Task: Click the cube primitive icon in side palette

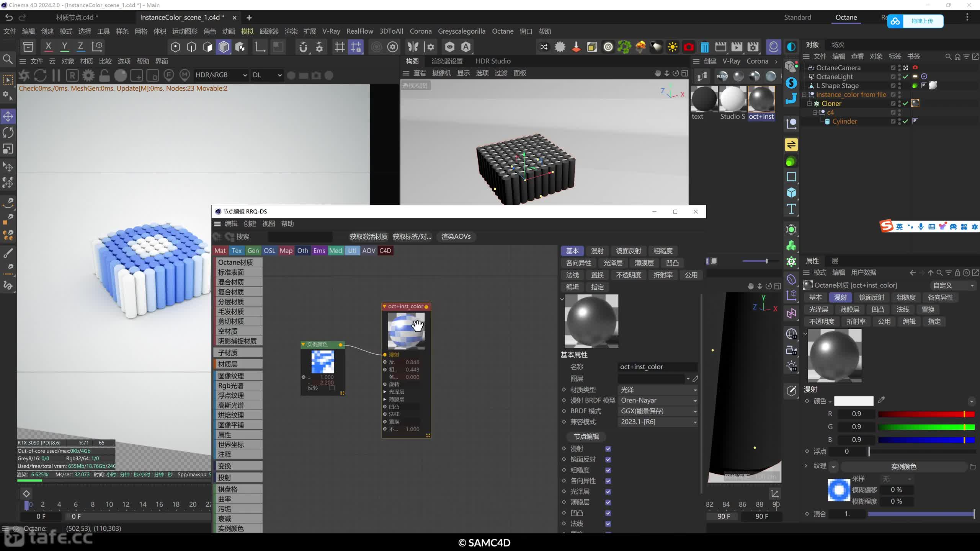Action: click(x=791, y=192)
